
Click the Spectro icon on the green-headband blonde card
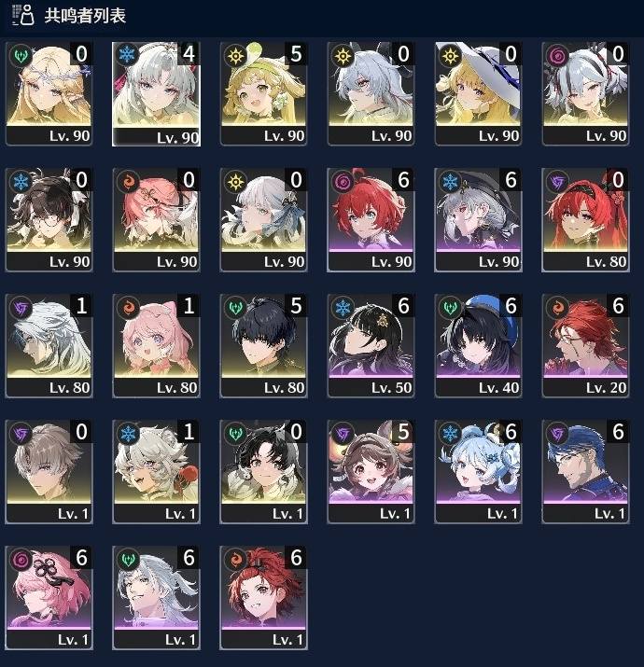pos(235,55)
